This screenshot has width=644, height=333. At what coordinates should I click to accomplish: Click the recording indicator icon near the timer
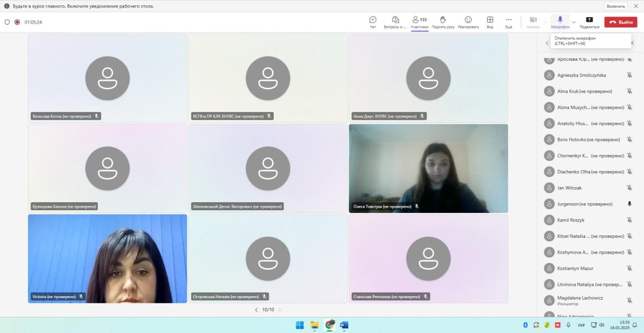17,22
